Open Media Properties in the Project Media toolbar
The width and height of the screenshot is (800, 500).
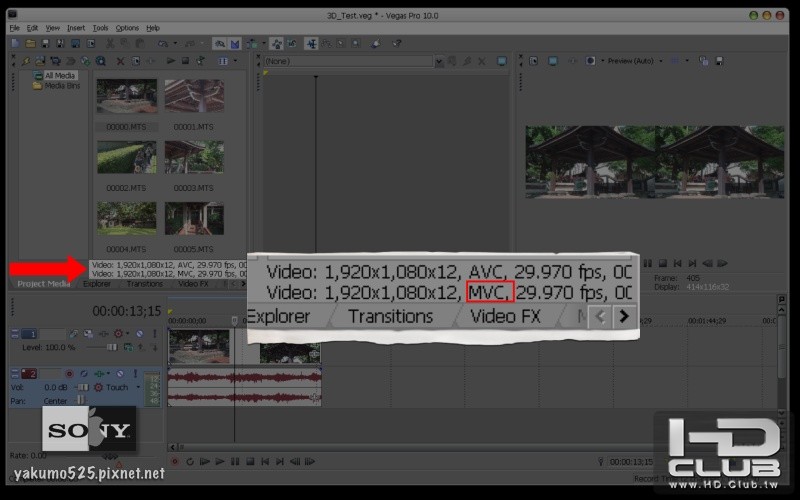tap(136, 61)
